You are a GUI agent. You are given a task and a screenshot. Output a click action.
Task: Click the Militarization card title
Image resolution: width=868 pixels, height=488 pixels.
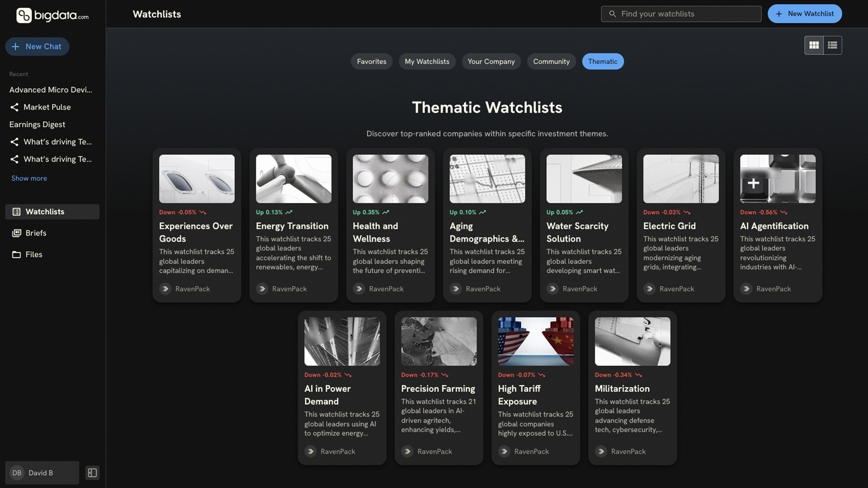pos(622,389)
